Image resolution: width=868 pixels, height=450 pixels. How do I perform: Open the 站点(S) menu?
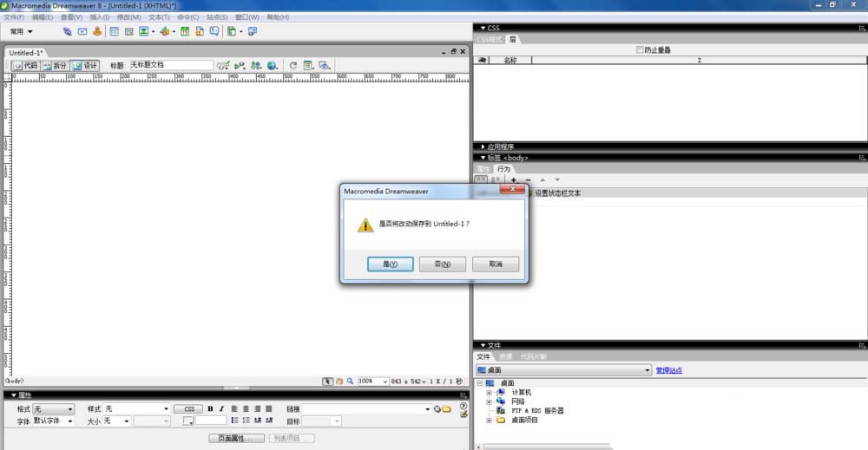tap(217, 17)
